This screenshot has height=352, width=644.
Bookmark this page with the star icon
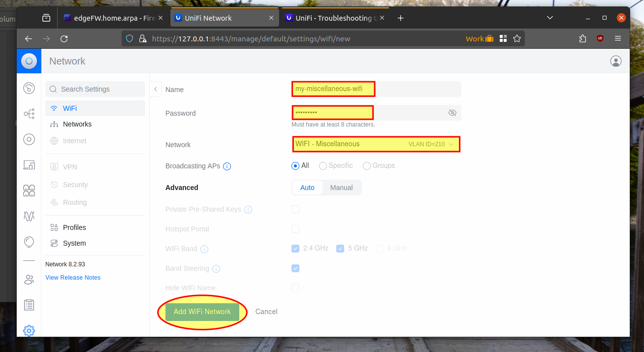[x=517, y=38]
